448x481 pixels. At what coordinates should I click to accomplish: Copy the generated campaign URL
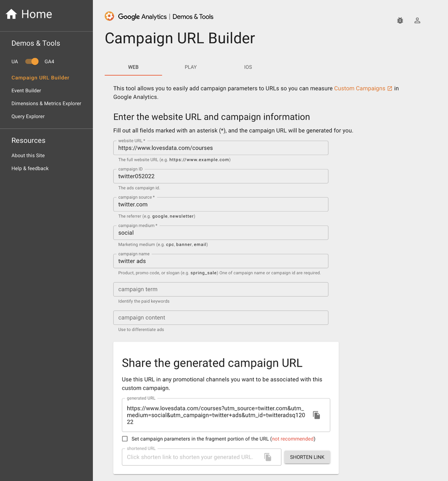coord(316,415)
